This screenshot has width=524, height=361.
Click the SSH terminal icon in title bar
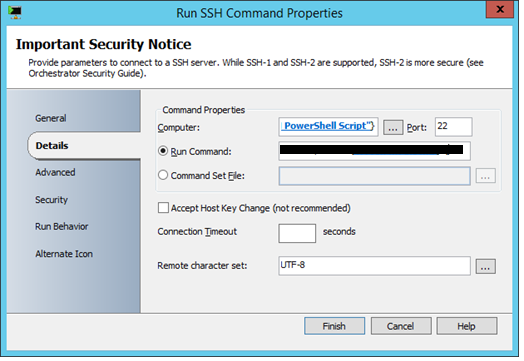point(15,12)
